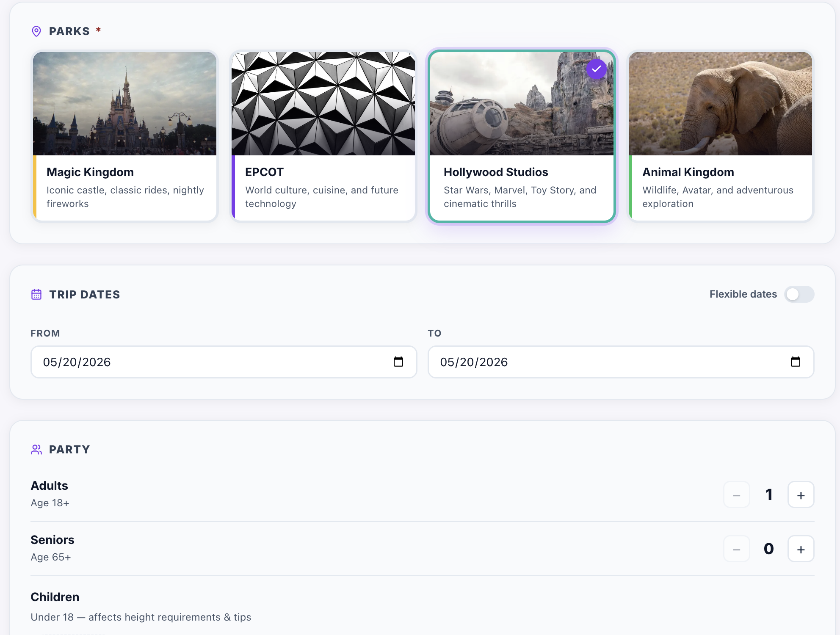Click the Magic Kingdom title text
Screen dimensions: 840x635
[90, 172]
